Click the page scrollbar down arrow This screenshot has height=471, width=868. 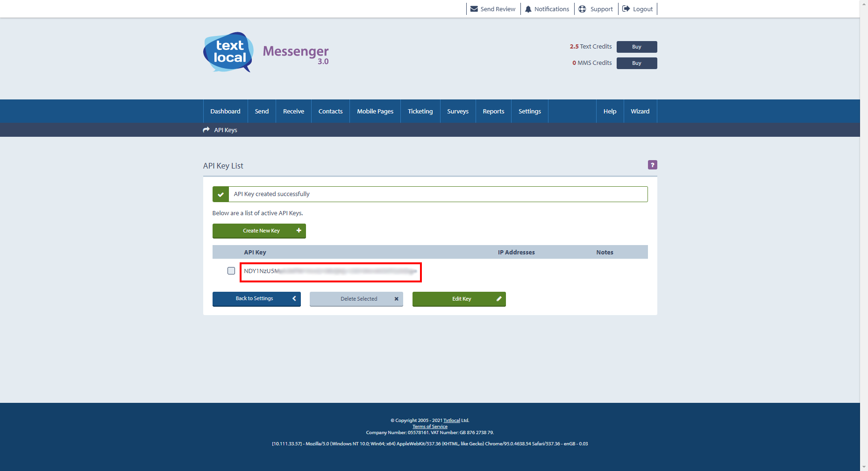(x=864, y=467)
